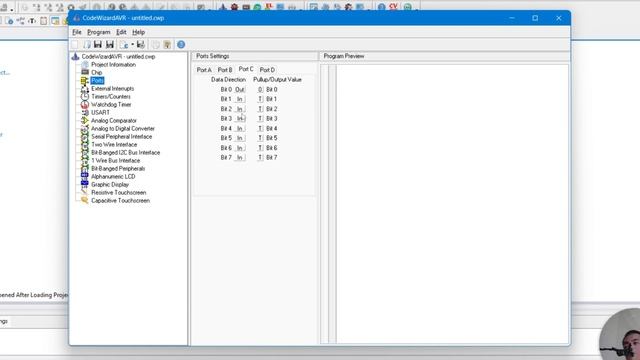Open Bit-Banged I2C Bus Interface settings
Viewport: 640px width, 360px height.
[x=125, y=153]
